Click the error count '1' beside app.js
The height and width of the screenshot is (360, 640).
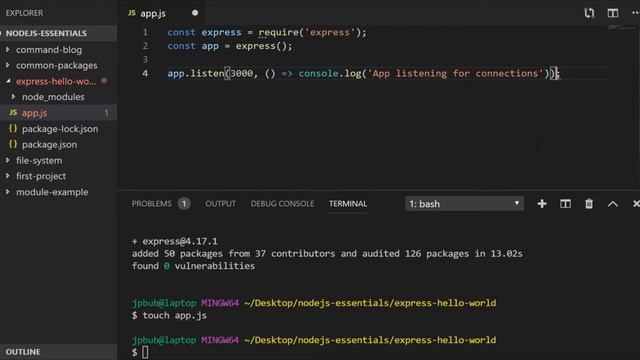click(x=107, y=113)
